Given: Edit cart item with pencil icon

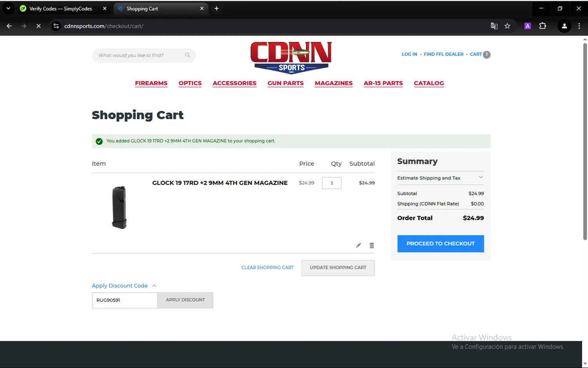Looking at the screenshot, I should (x=358, y=246).
